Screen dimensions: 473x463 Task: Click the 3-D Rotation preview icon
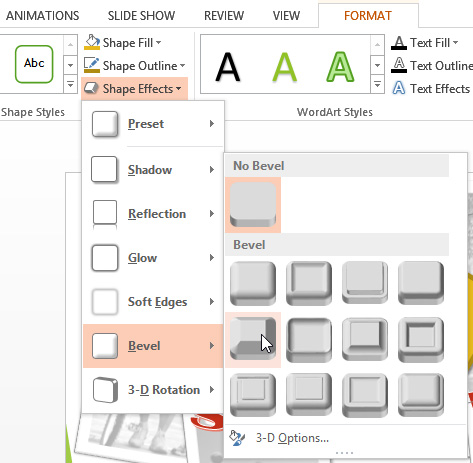click(105, 390)
